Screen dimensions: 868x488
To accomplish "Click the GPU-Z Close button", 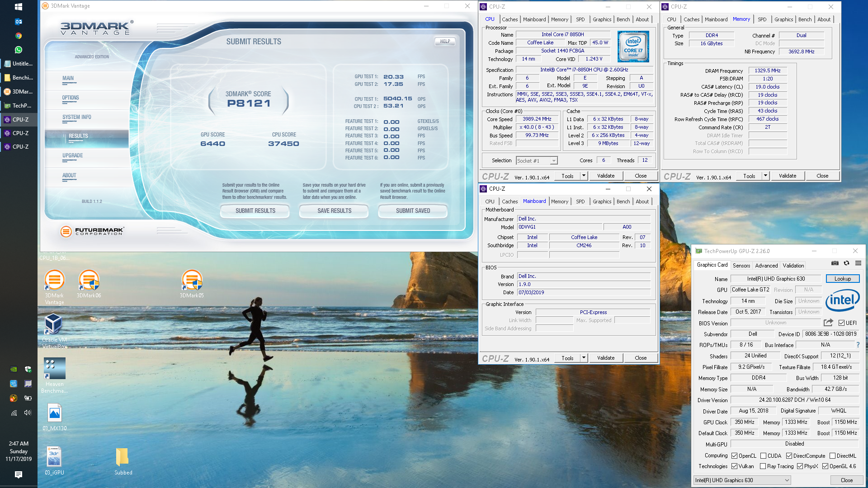I will coord(846,480).
